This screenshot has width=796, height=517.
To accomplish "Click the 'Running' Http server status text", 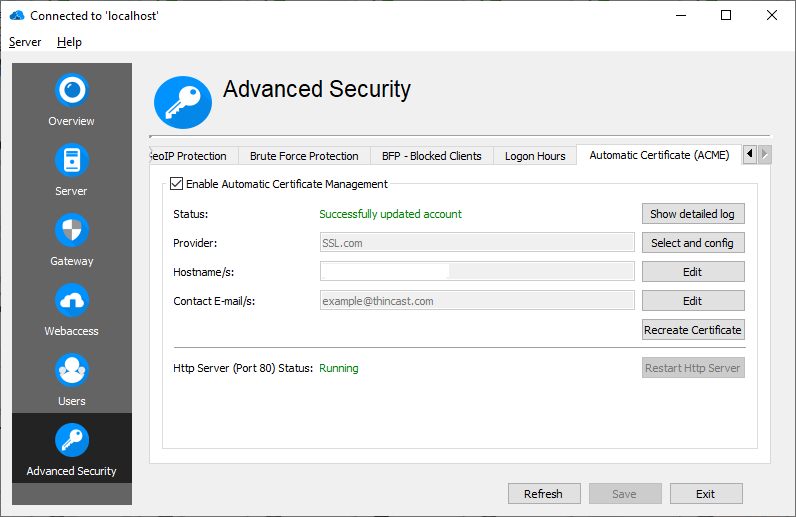I will (x=339, y=368).
